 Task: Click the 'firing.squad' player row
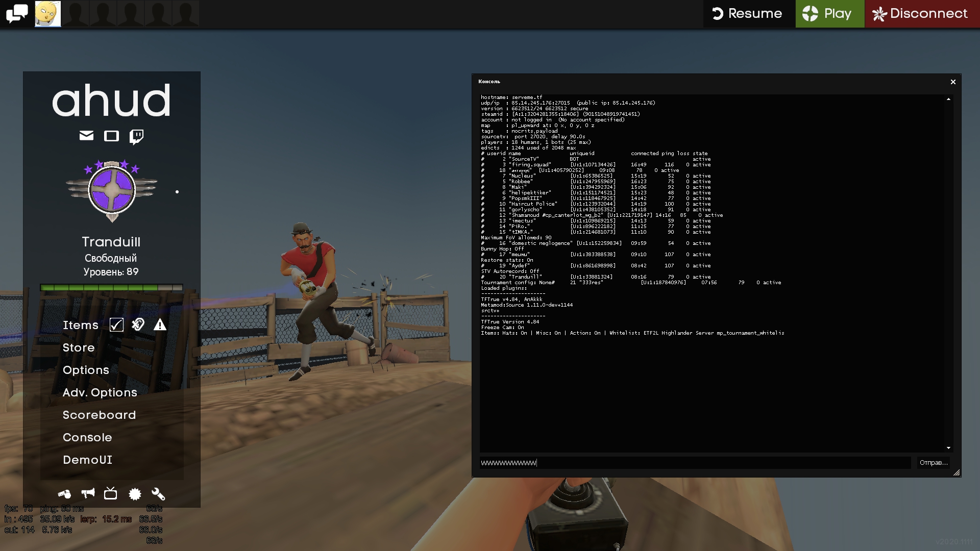click(x=596, y=165)
